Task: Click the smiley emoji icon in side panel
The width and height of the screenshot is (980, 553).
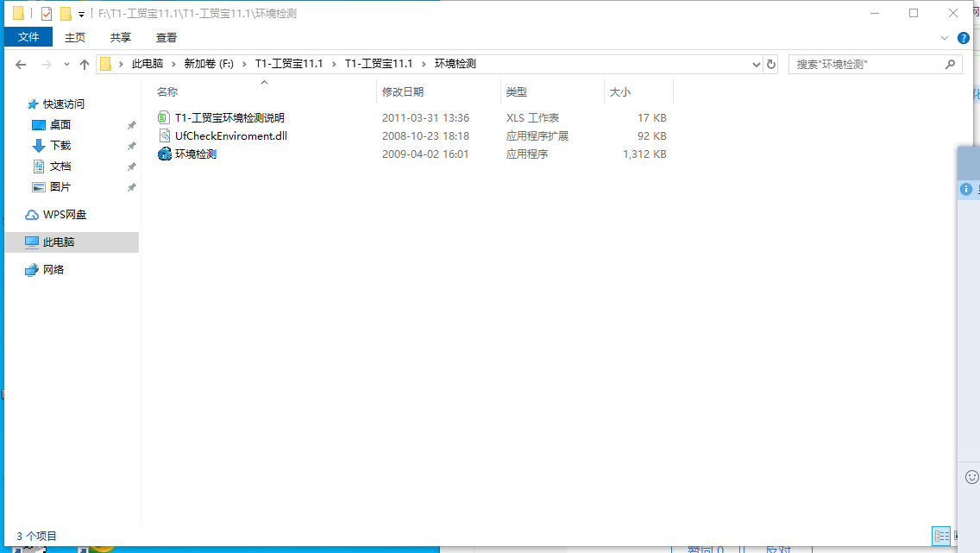Action: pyautogui.click(x=972, y=477)
